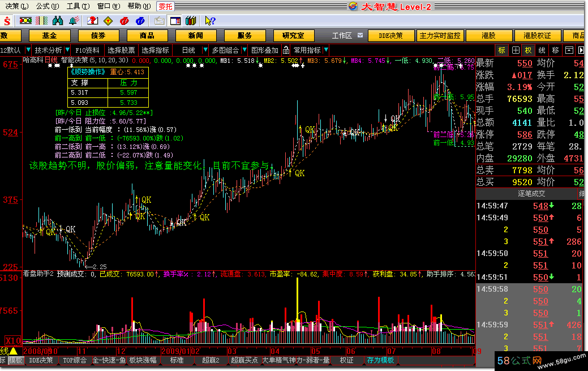Expand the 技术分析 dropdown arrow
Screen dimensions: 588x371
click(67, 50)
